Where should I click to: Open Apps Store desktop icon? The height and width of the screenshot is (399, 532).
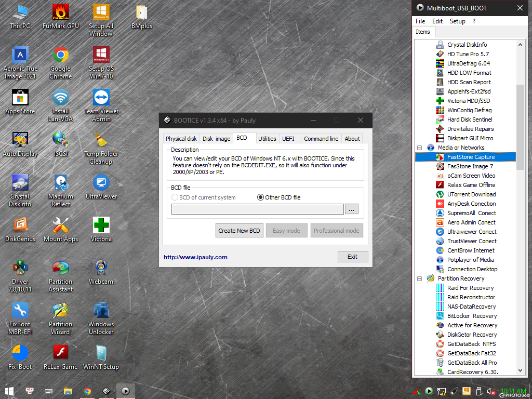coord(20,102)
